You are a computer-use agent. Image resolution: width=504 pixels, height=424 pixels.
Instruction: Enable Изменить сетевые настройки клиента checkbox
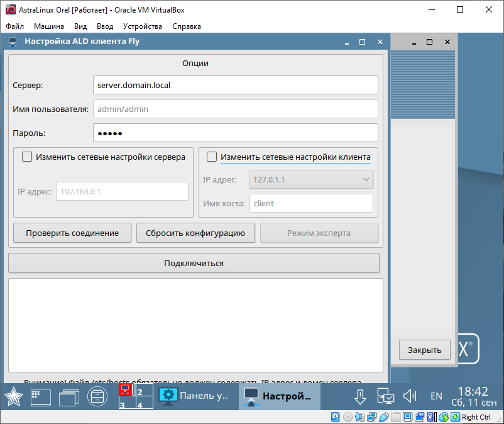pos(212,157)
